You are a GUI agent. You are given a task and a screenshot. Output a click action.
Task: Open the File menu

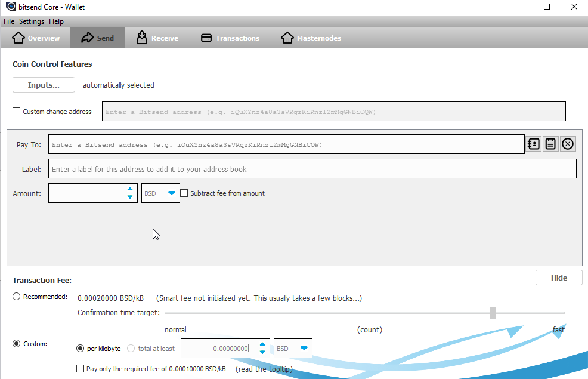[x=9, y=21]
